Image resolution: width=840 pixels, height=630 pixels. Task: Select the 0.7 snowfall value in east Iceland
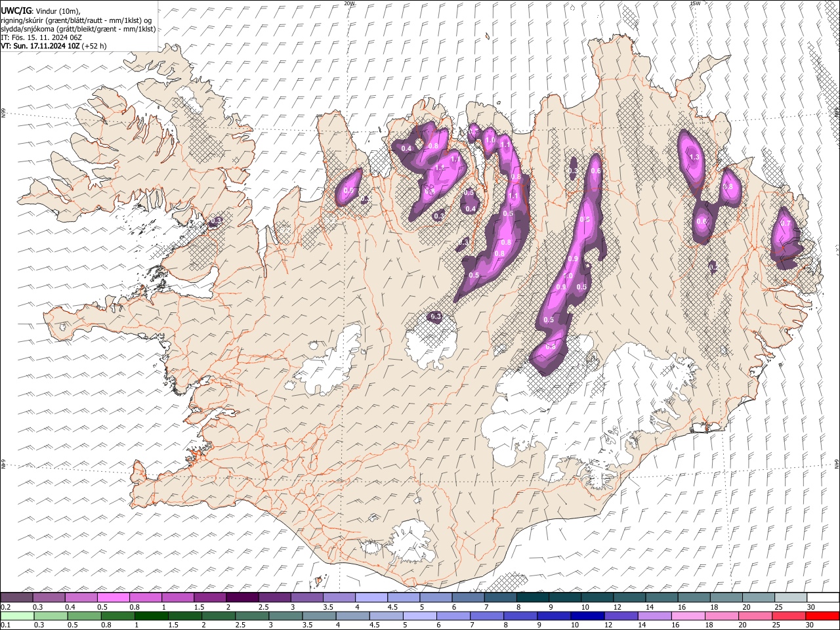click(x=786, y=223)
